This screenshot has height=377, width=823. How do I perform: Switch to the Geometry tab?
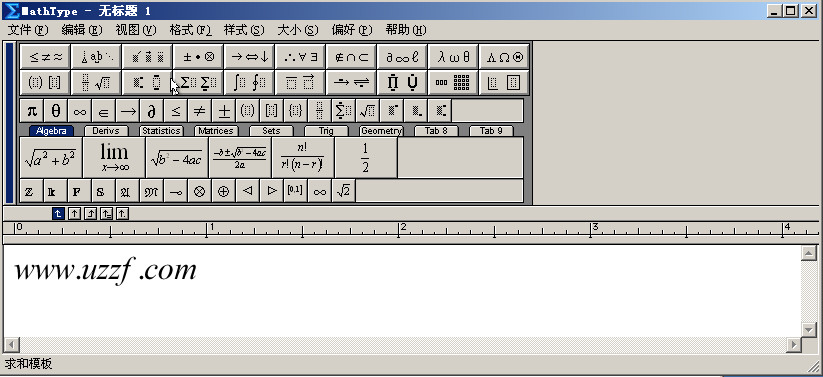pyautogui.click(x=381, y=131)
